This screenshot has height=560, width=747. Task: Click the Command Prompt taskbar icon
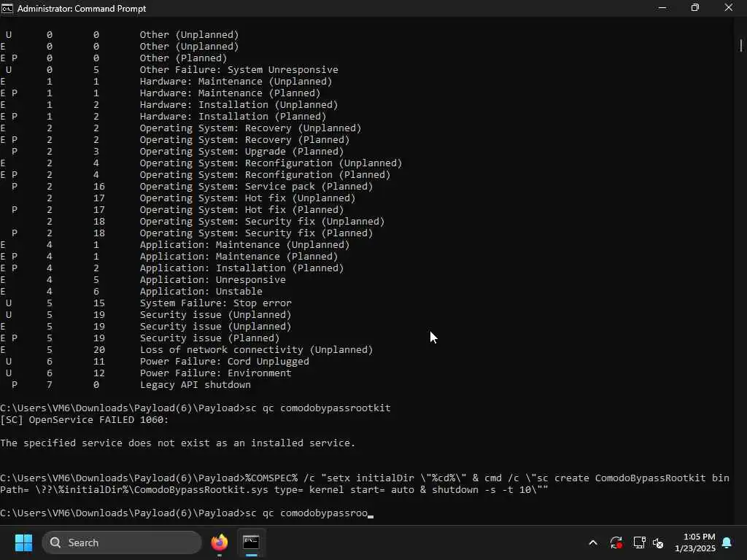coord(251,542)
